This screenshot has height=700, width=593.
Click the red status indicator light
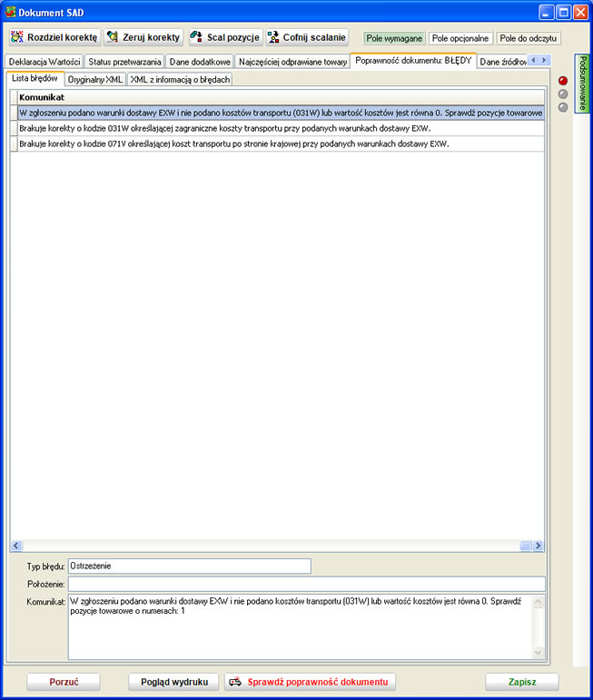point(563,81)
